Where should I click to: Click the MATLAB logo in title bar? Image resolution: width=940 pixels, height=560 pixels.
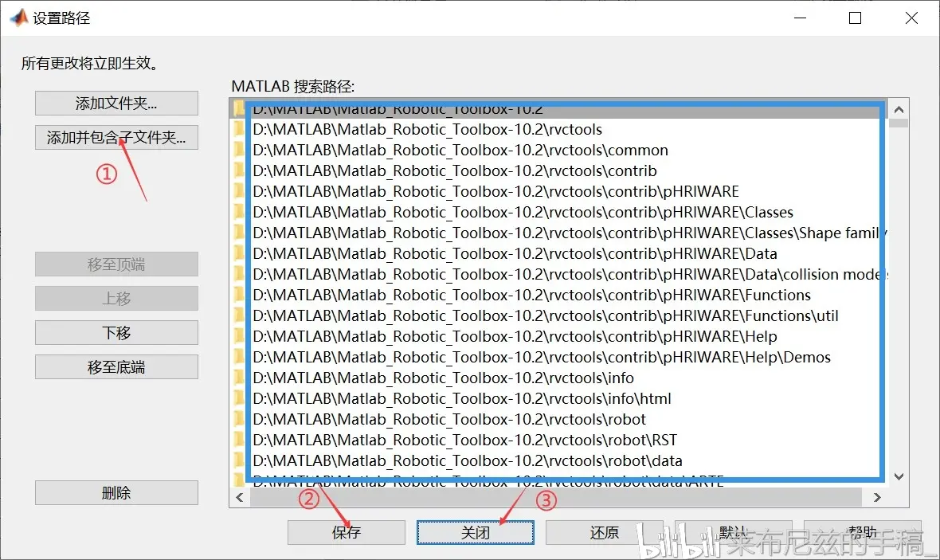point(19,18)
